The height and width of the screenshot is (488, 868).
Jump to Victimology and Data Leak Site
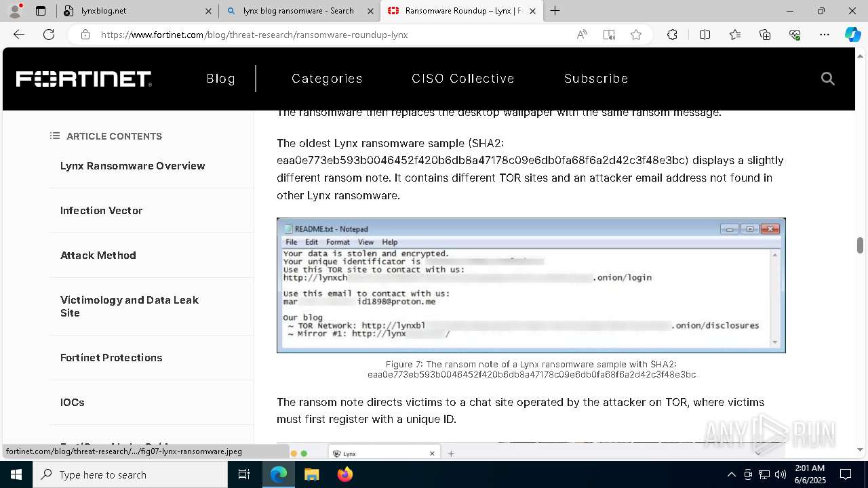130,306
